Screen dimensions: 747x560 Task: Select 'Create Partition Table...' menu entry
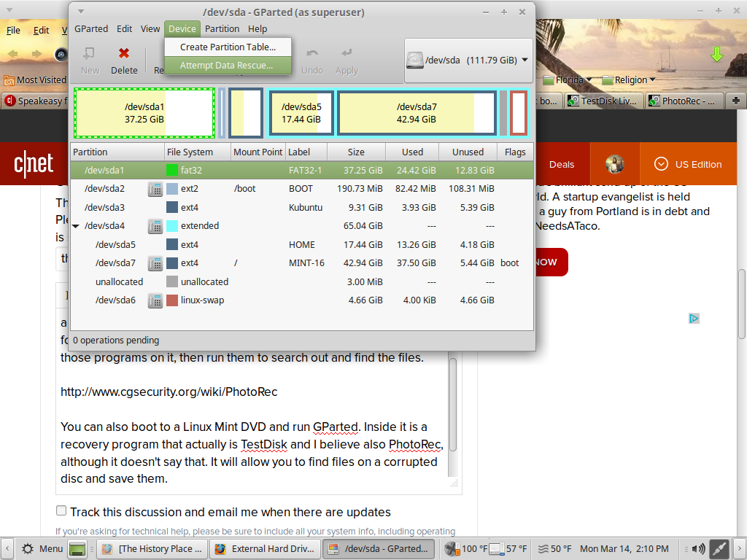(x=228, y=47)
